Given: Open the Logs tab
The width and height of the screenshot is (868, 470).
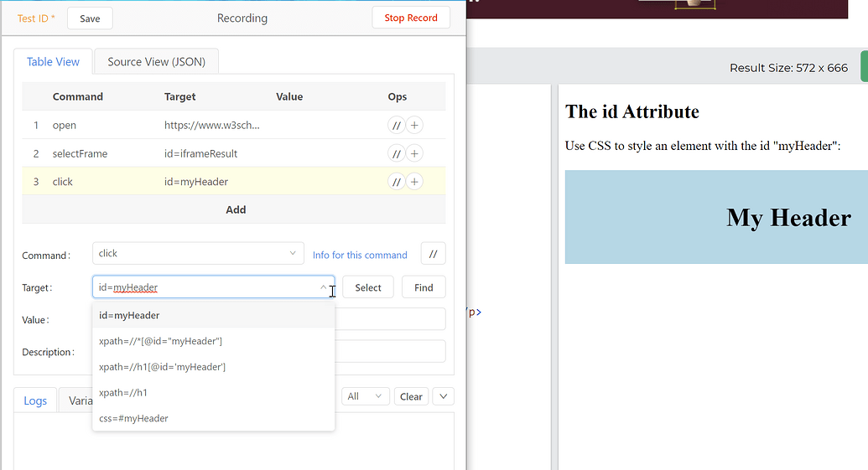Looking at the screenshot, I should (x=35, y=400).
